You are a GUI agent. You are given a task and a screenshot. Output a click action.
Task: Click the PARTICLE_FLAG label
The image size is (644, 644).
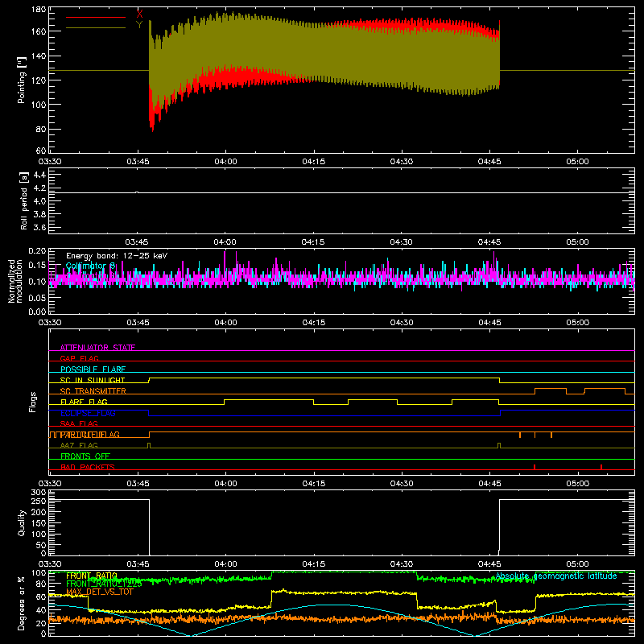click(x=90, y=435)
